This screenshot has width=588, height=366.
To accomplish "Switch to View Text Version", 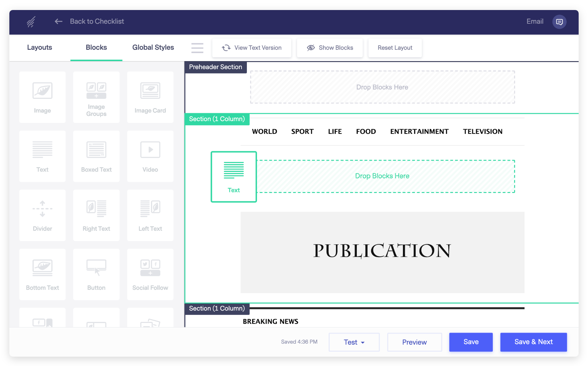I will (x=252, y=48).
